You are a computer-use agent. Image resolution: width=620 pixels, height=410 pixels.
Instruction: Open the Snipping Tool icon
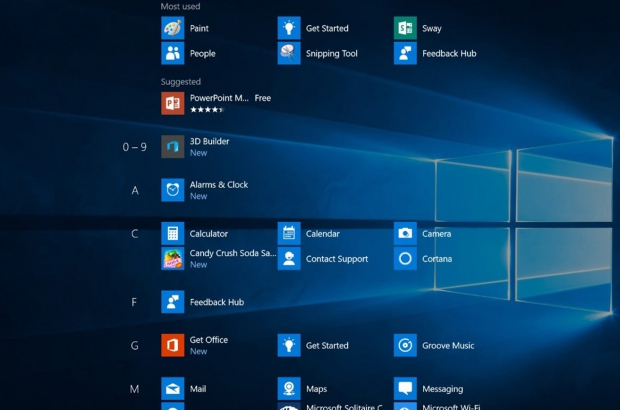(x=289, y=53)
